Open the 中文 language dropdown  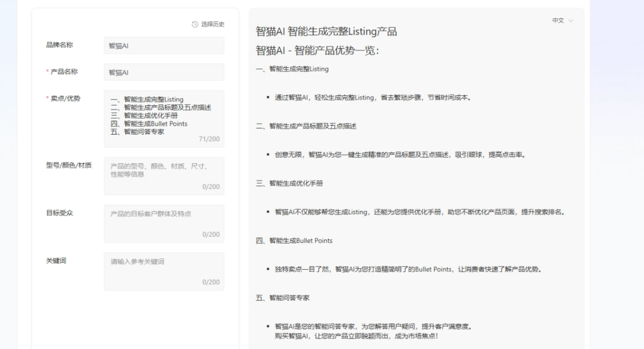[x=559, y=20]
